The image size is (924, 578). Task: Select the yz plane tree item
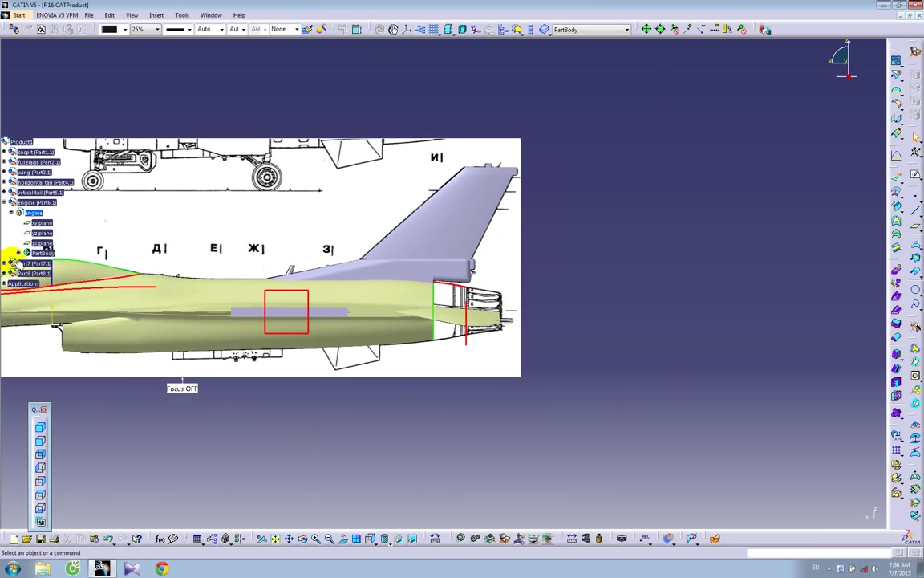tap(43, 233)
